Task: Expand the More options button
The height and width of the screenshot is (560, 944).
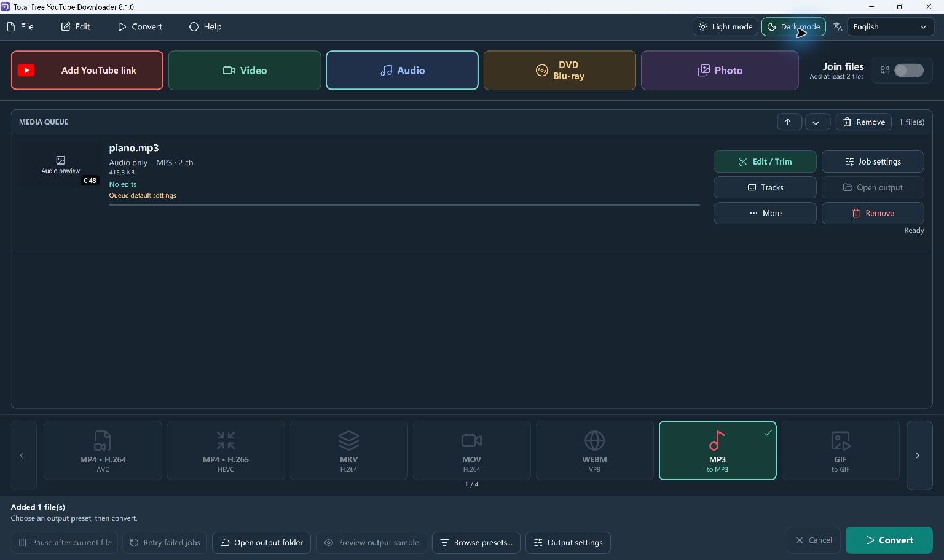Action: click(x=765, y=213)
